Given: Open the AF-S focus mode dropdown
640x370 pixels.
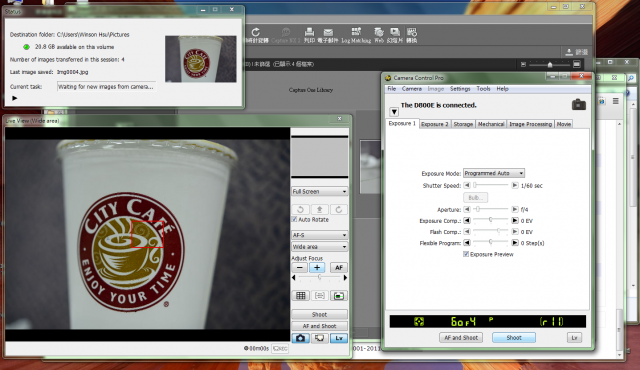Looking at the screenshot, I should (x=320, y=235).
